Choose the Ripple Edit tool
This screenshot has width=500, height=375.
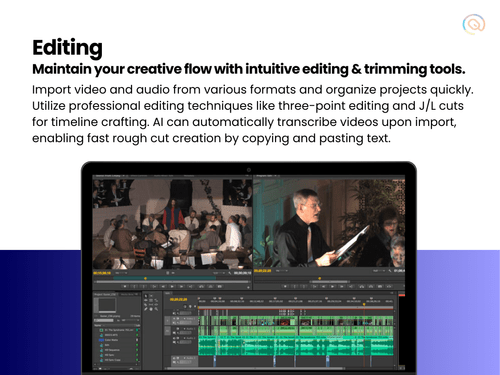click(x=146, y=300)
